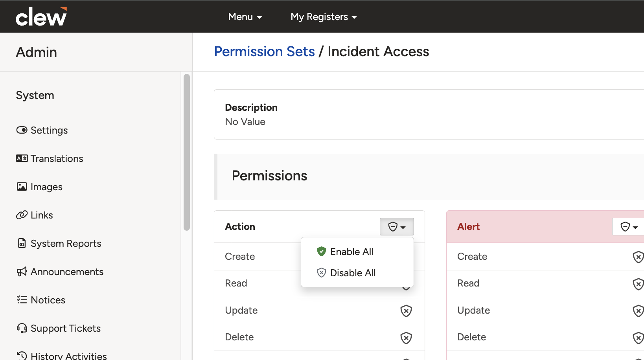Screen dimensions: 644x360
Task: Click the Translations icon
Action: pos(22,158)
